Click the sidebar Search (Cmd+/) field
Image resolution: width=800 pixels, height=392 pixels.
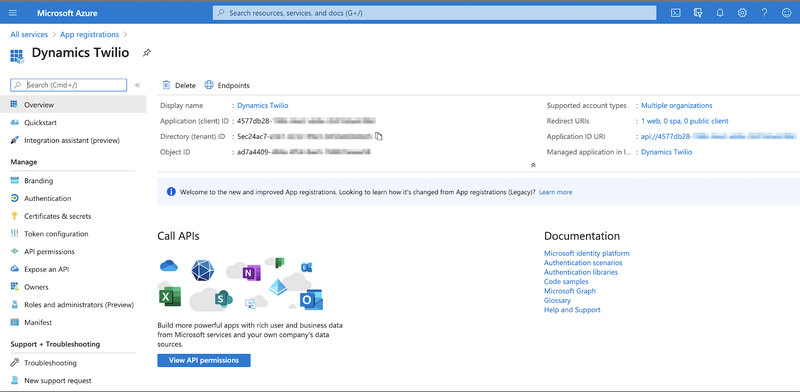coord(68,85)
